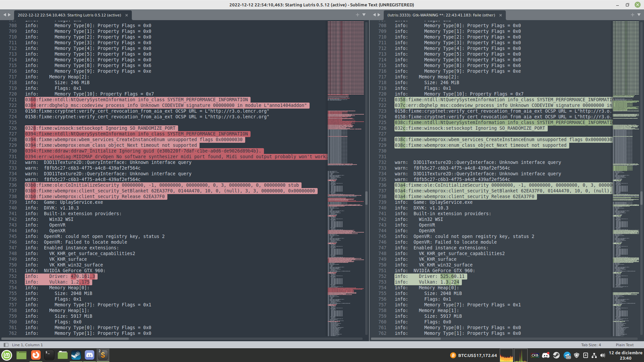644x362 pixels.
Task: Switch to Steam in the panel launcher
Action: pos(76,355)
